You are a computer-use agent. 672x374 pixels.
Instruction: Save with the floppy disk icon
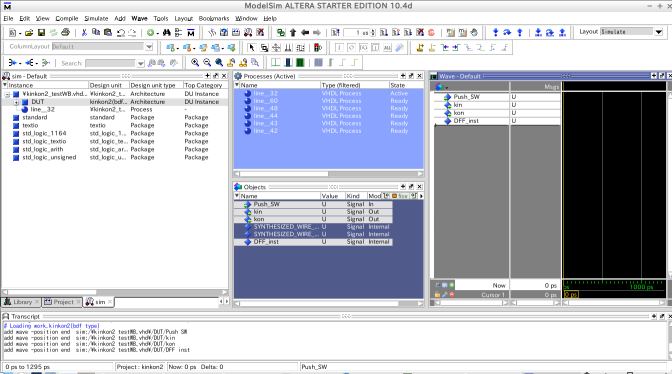click(x=41, y=33)
